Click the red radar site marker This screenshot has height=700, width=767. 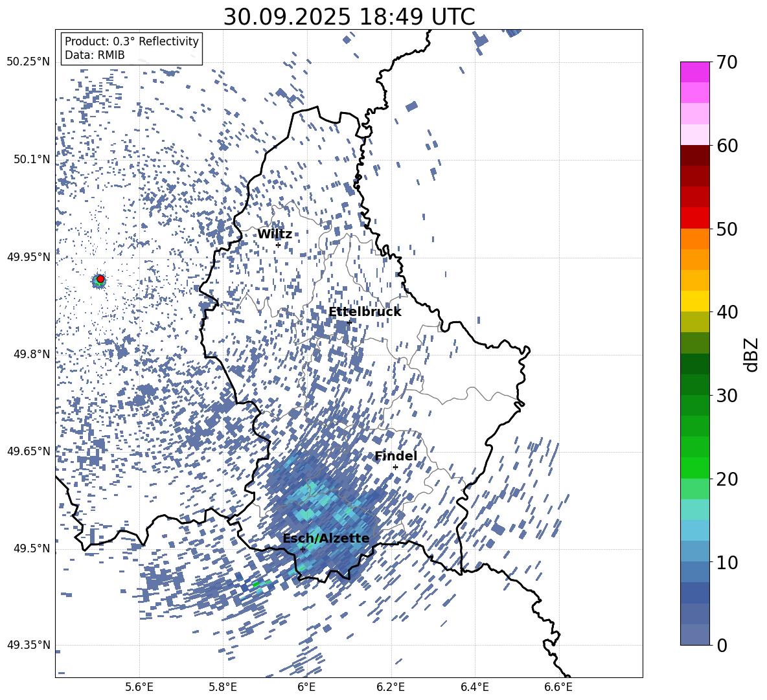click(x=100, y=279)
